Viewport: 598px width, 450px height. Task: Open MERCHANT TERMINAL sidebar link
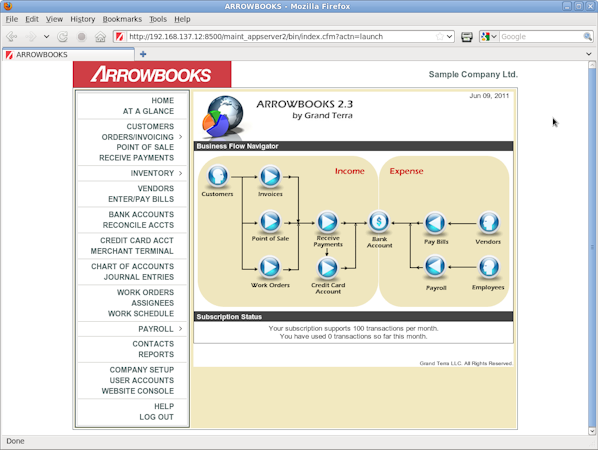click(132, 251)
